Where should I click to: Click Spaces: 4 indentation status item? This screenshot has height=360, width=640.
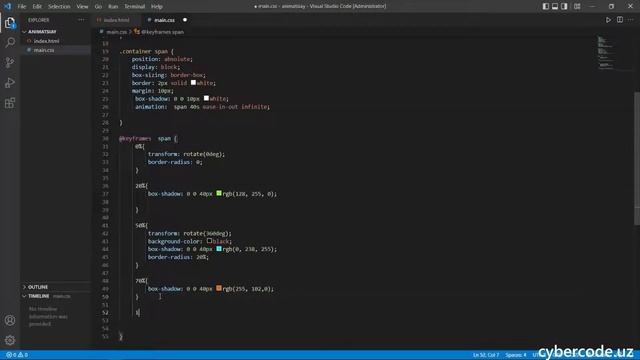point(516,355)
